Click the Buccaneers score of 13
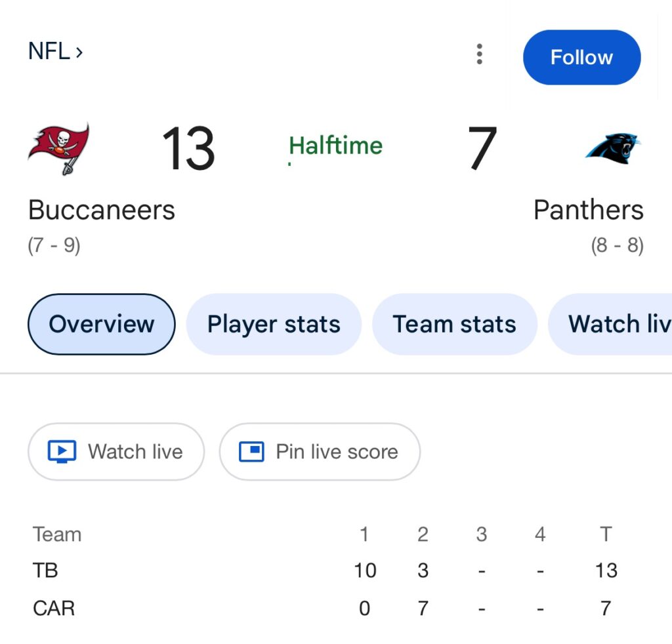The height and width of the screenshot is (644, 672). tap(188, 148)
